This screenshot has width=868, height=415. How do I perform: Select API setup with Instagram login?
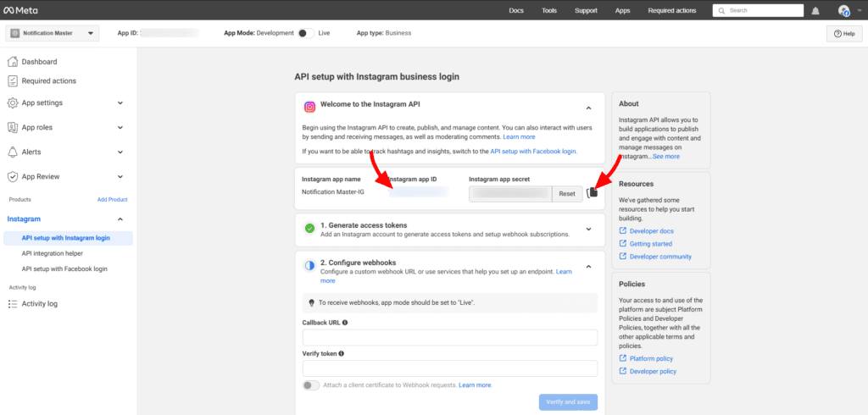point(68,238)
